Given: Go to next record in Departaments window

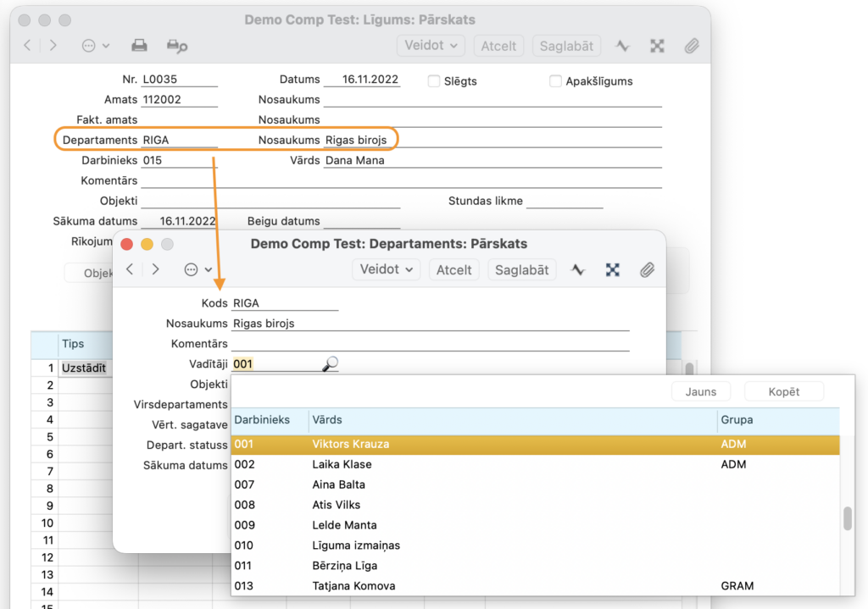Looking at the screenshot, I should pyautogui.click(x=155, y=269).
